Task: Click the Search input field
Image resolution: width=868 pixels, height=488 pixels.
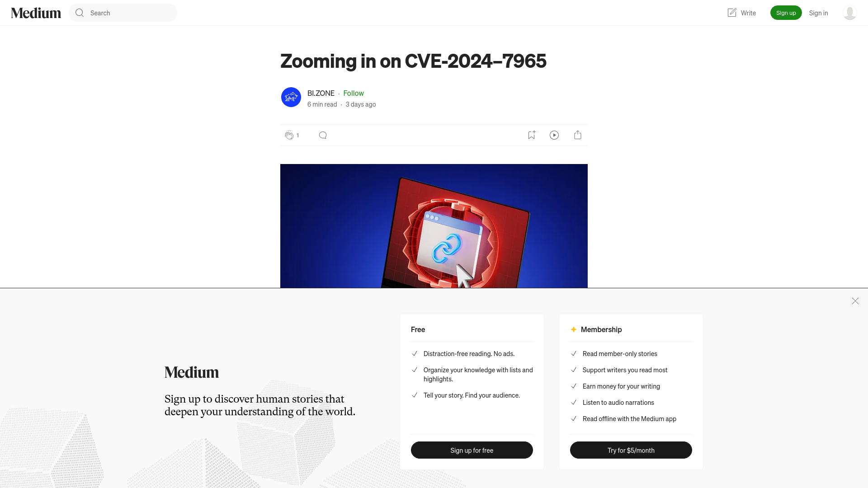Action: [123, 13]
